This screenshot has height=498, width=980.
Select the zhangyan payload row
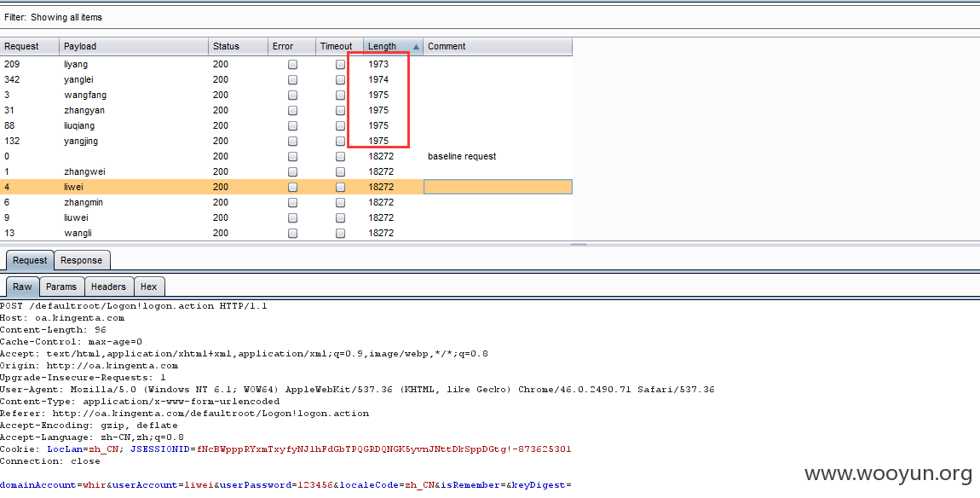[x=285, y=110]
